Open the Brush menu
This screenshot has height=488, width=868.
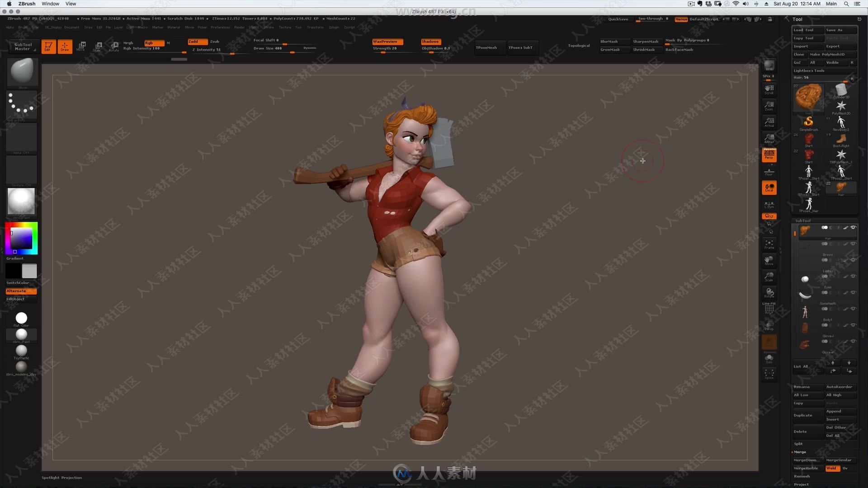click(23, 27)
